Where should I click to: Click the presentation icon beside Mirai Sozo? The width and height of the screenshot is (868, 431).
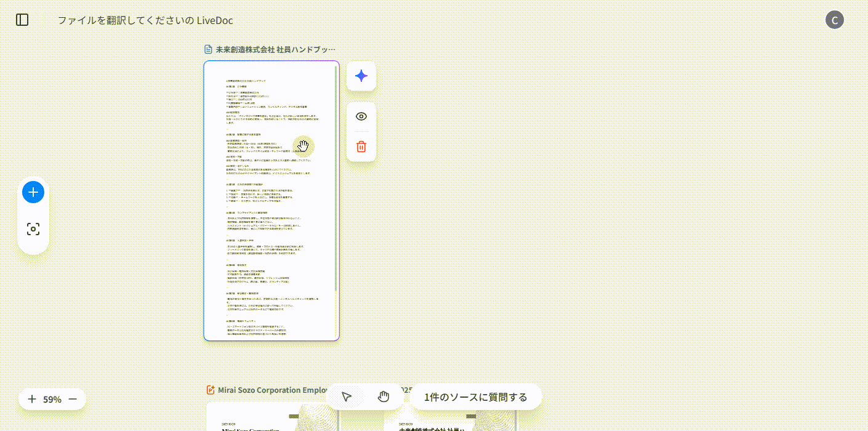pyautogui.click(x=211, y=390)
